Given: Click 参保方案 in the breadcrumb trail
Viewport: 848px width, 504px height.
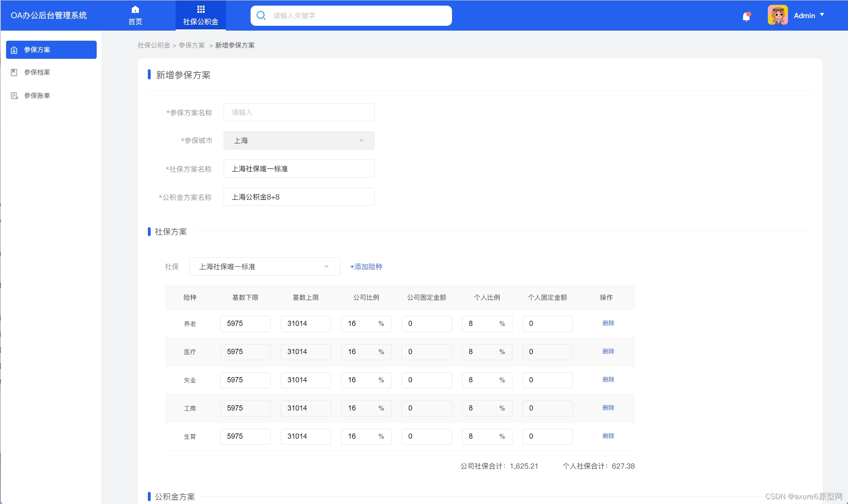Looking at the screenshot, I should point(192,45).
